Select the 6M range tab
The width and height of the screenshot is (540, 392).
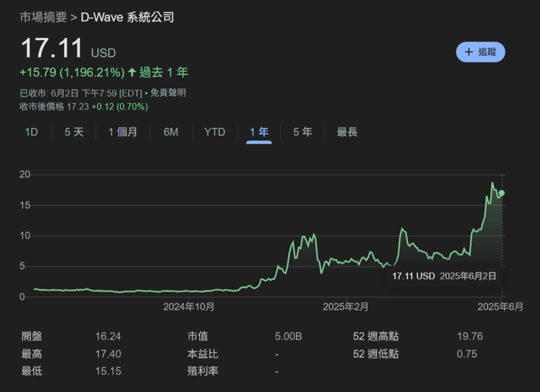coord(171,132)
